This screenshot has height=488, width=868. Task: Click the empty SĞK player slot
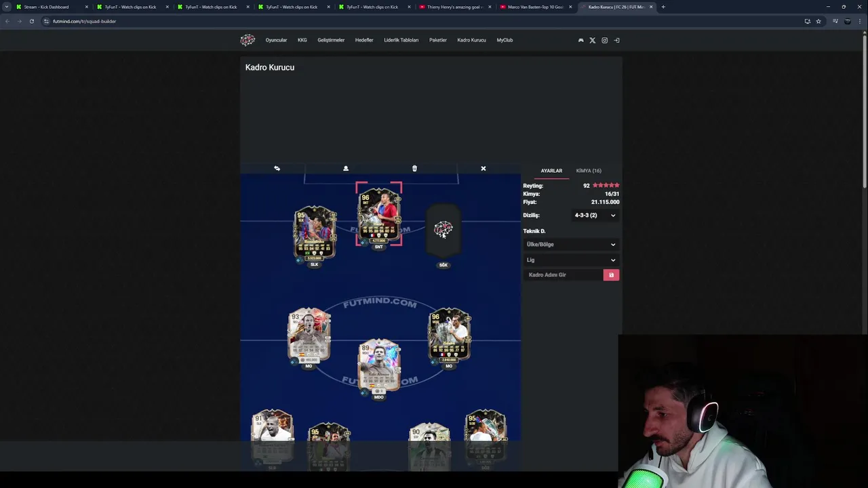pos(443,230)
